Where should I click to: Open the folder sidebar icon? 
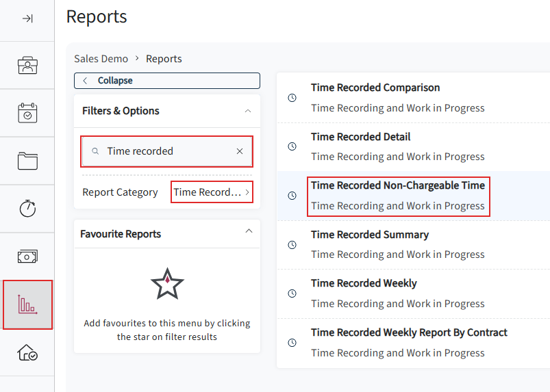click(x=27, y=161)
